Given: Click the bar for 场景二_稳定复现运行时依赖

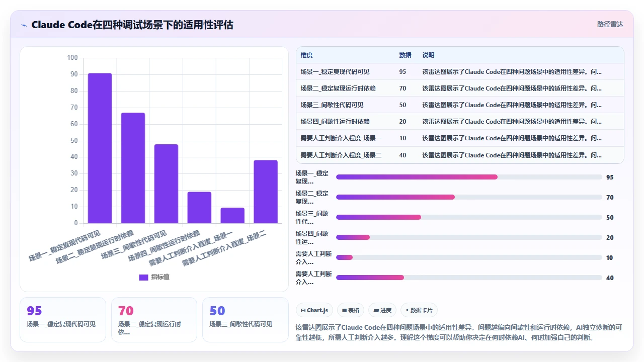Looking at the screenshot, I should (133, 168).
